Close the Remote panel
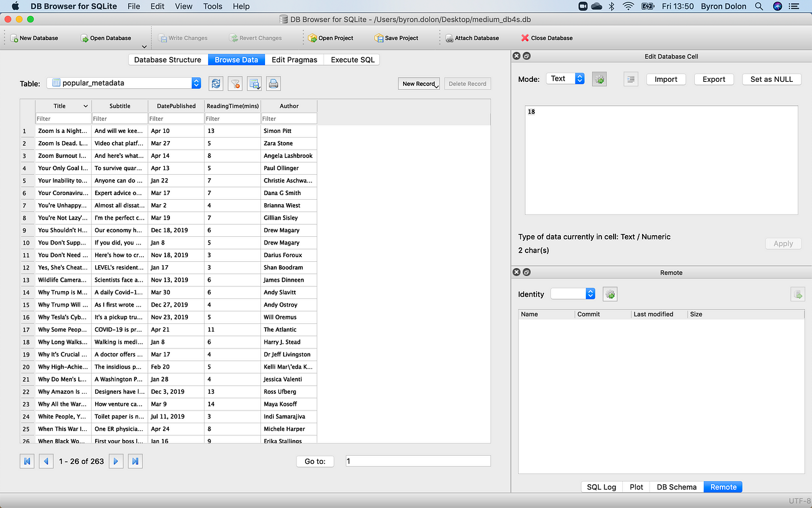Screen dimensions: 812x508 click(x=516, y=272)
